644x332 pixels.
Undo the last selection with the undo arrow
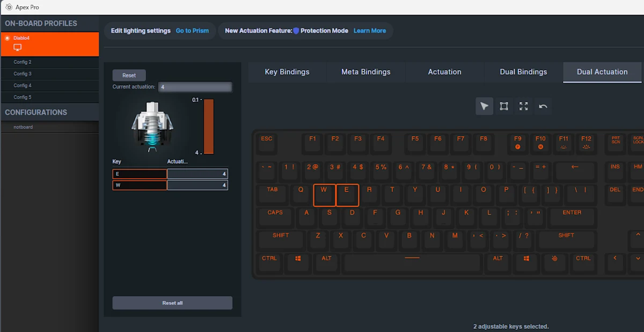tap(543, 106)
